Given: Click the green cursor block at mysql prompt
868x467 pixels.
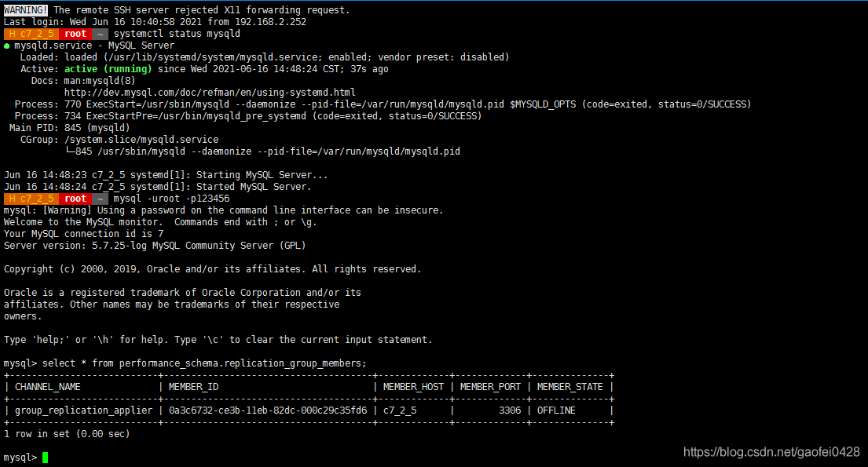Looking at the screenshot, I should [45, 458].
